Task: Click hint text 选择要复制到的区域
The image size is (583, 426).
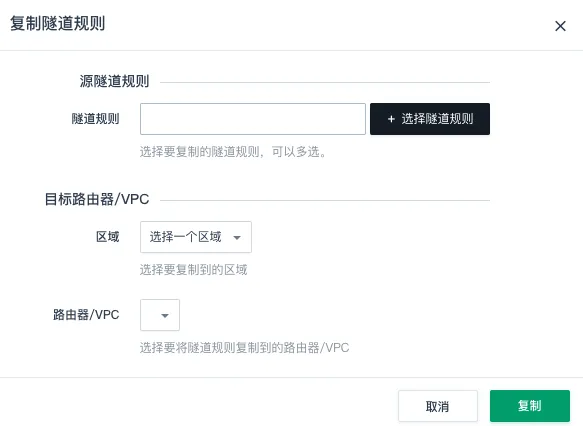Action: pyautogui.click(x=193, y=270)
